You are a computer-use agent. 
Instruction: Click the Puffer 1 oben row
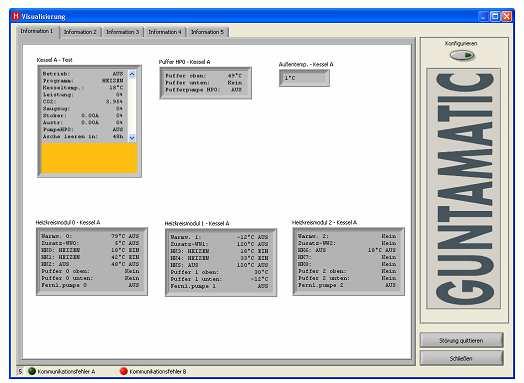tap(220, 272)
